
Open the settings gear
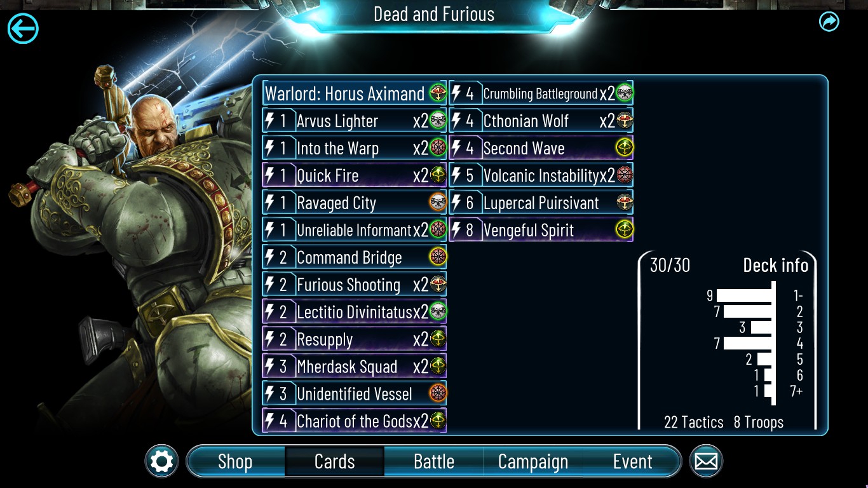point(161,461)
